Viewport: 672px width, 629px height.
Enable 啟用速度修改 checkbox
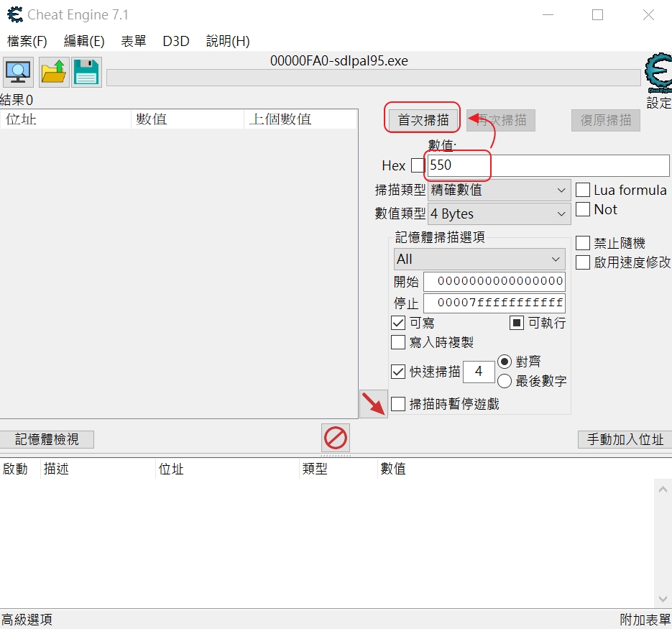click(x=582, y=262)
